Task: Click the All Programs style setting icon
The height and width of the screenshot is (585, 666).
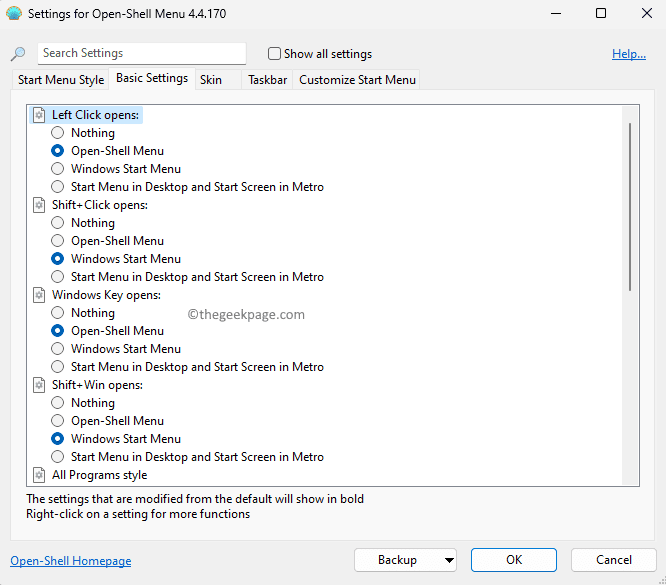Action: point(39,475)
